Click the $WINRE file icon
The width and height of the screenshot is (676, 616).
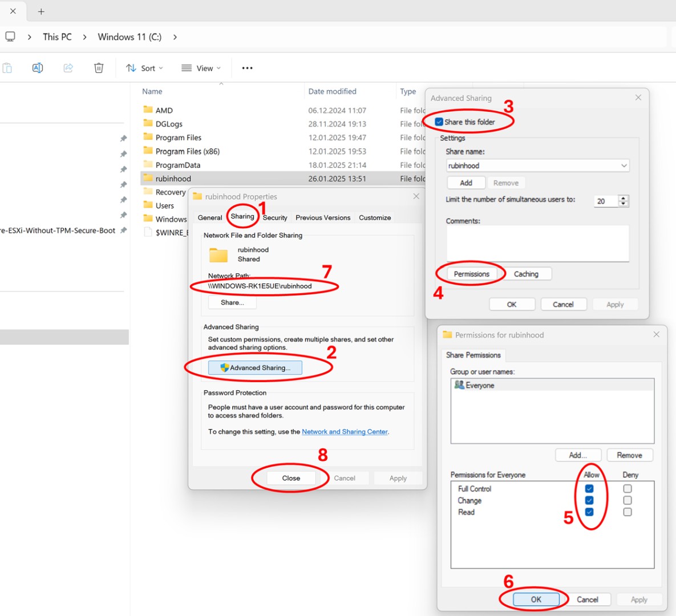(x=148, y=232)
